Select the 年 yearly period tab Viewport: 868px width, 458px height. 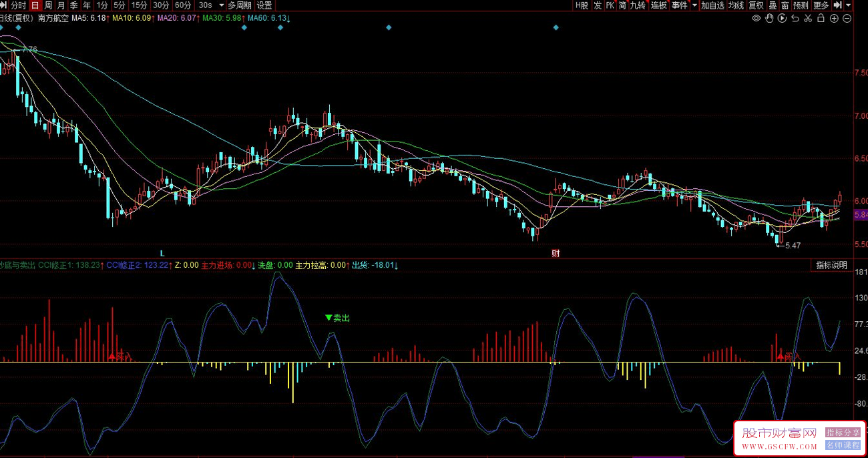click(x=86, y=5)
